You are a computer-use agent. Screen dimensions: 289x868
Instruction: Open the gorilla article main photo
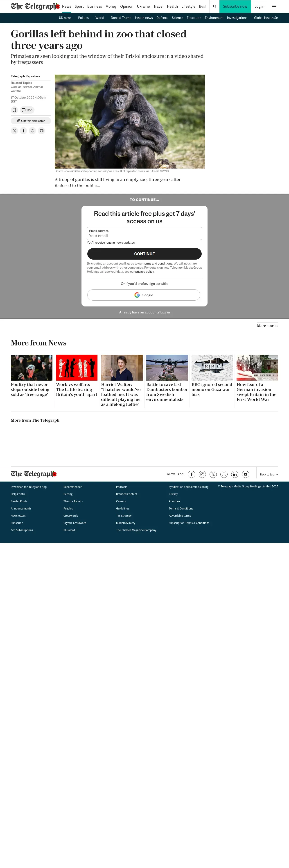[130, 121]
